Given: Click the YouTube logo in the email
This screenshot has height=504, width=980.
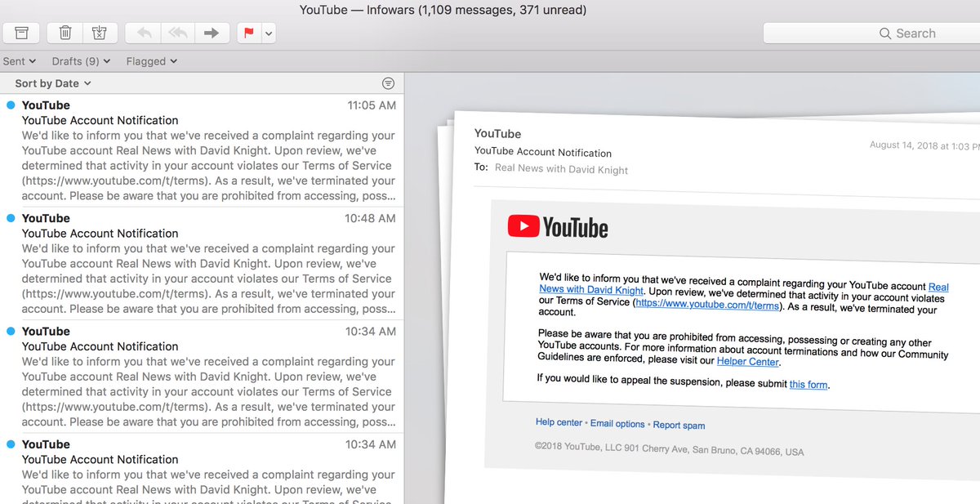Looking at the screenshot, I should click(x=558, y=227).
